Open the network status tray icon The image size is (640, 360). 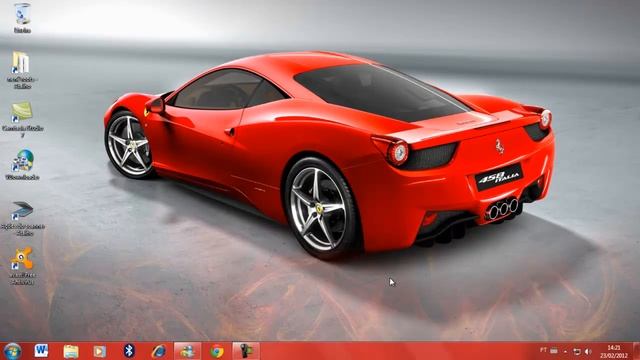tap(577, 351)
